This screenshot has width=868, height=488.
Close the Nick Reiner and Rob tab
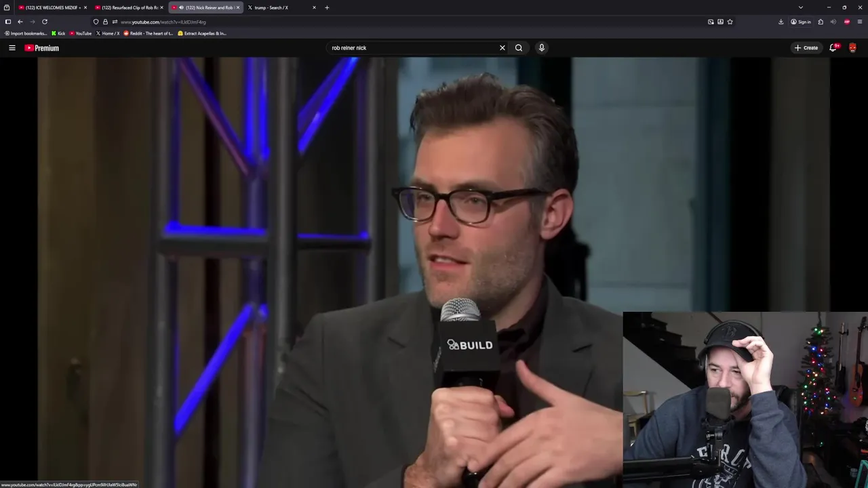(x=238, y=7)
